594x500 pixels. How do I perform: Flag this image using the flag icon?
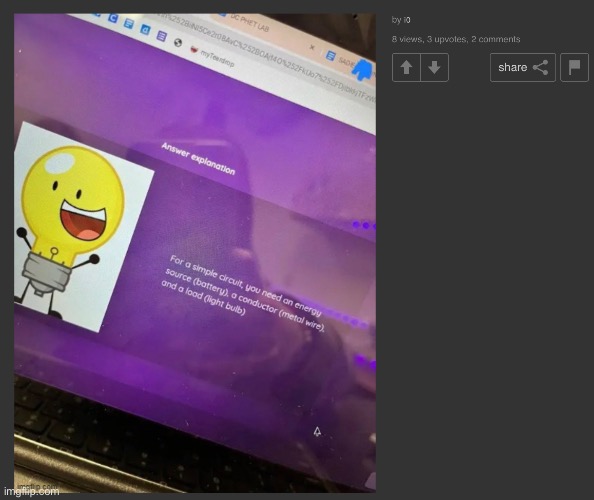tap(574, 67)
